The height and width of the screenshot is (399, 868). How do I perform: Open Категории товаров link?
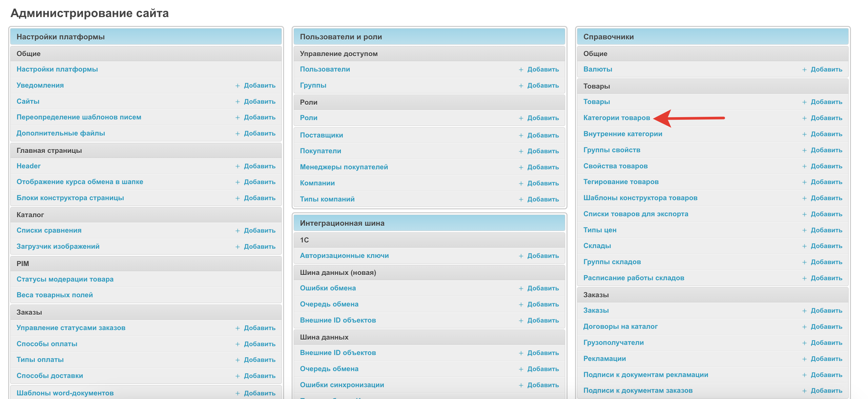coord(616,117)
